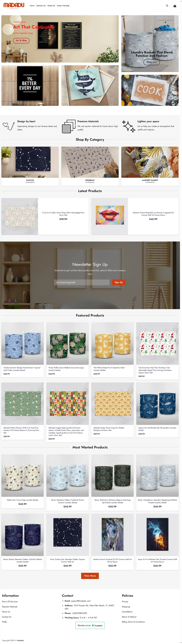Open About Us in the top navigation
The height and width of the screenshot is (644, 182).
point(51,6)
